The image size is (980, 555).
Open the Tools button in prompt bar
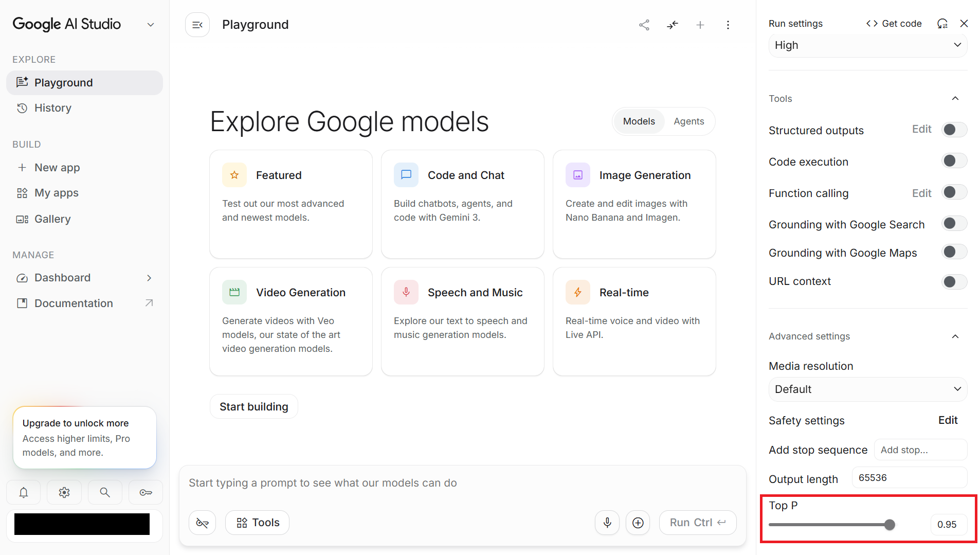point(258,523)
